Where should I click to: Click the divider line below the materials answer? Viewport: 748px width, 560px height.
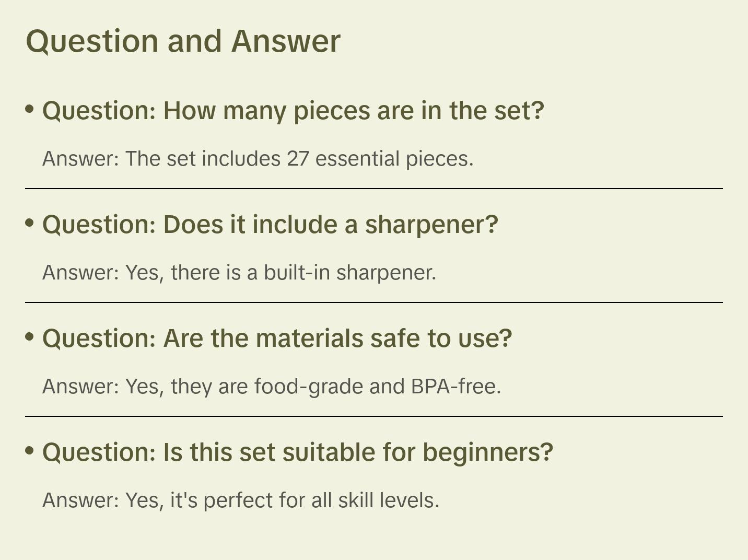tap(374, 416)
